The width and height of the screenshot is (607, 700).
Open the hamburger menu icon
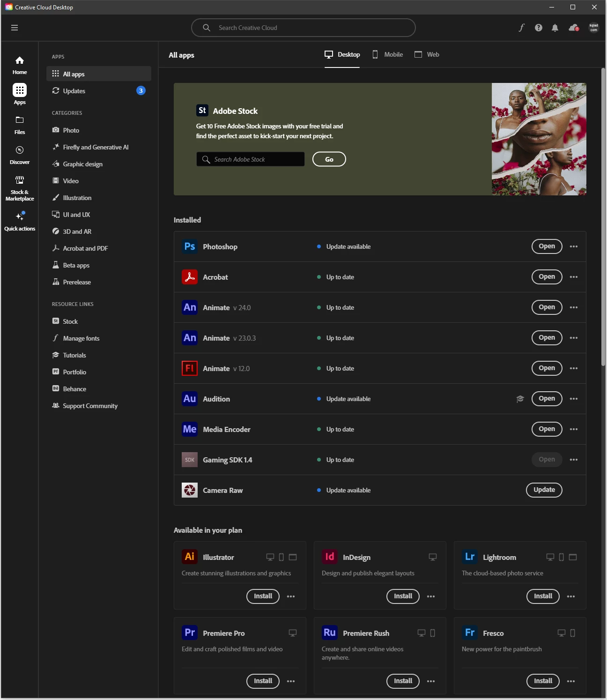tap(15, 28)
